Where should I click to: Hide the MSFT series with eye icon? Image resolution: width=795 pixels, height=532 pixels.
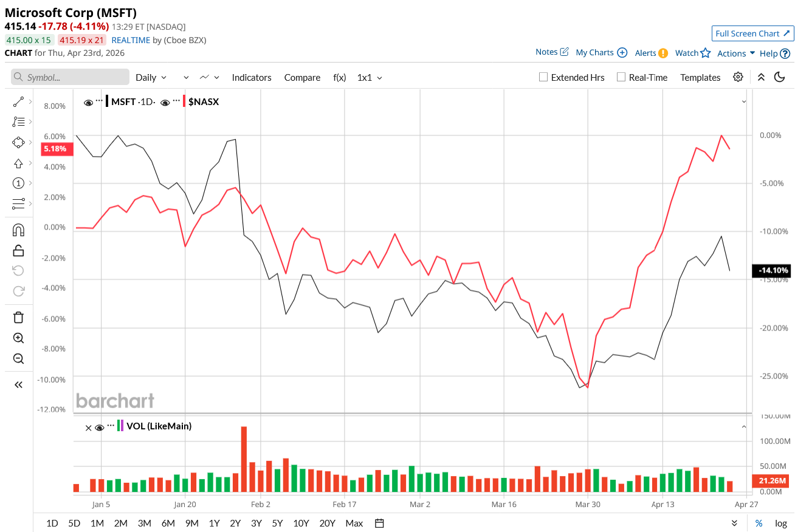pos(88,103)
